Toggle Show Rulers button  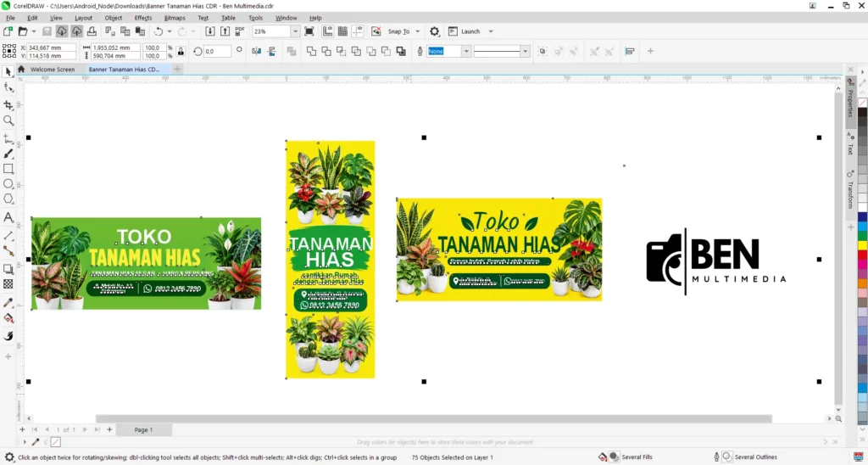point(328,31)
